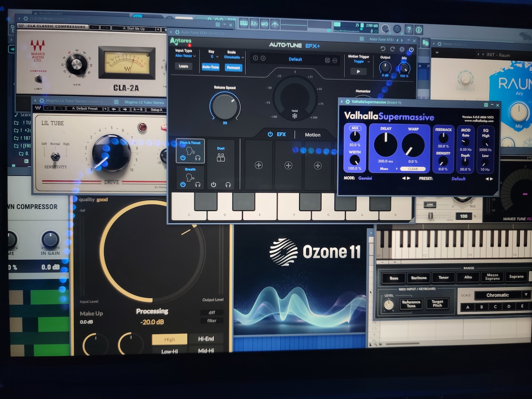Bypass Auto-Tune EFX+ with top-right power icon

tap(411, 50)
